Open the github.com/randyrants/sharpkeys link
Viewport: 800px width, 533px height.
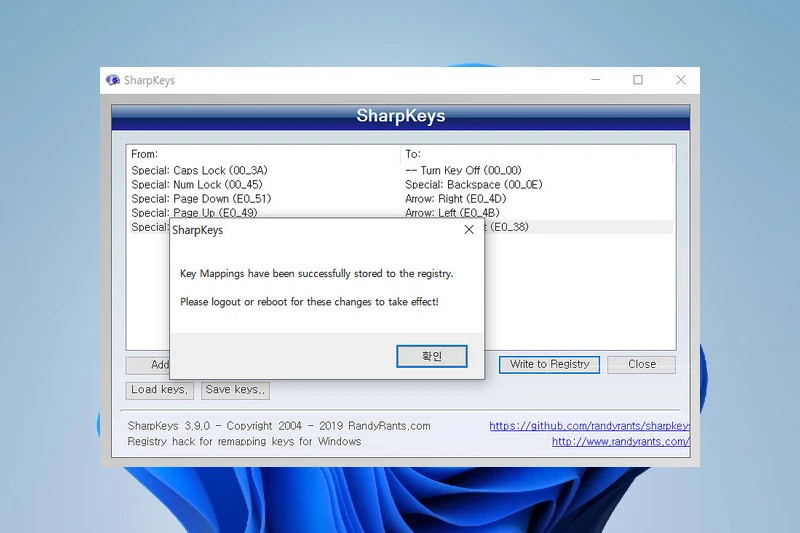pos(589,426)
